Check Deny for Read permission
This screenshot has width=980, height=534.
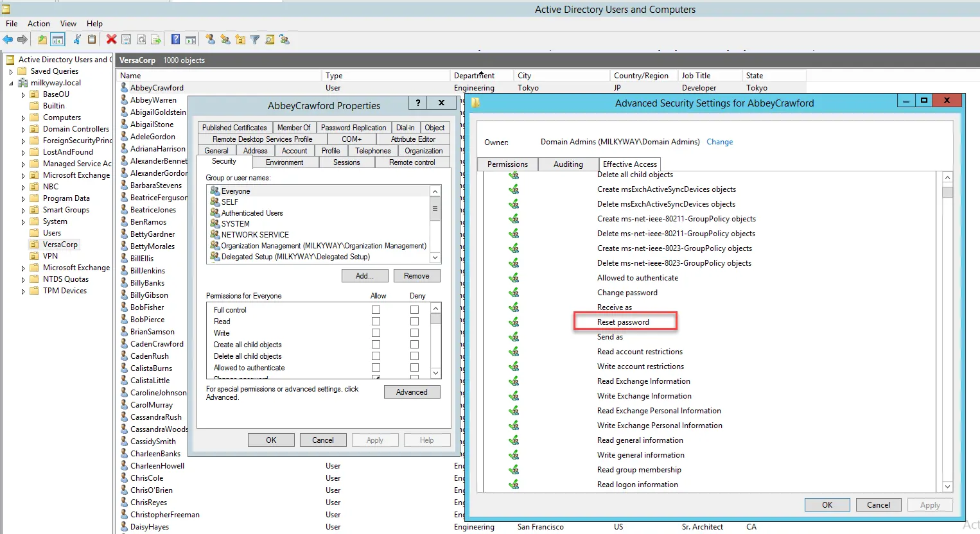[414, 322]
